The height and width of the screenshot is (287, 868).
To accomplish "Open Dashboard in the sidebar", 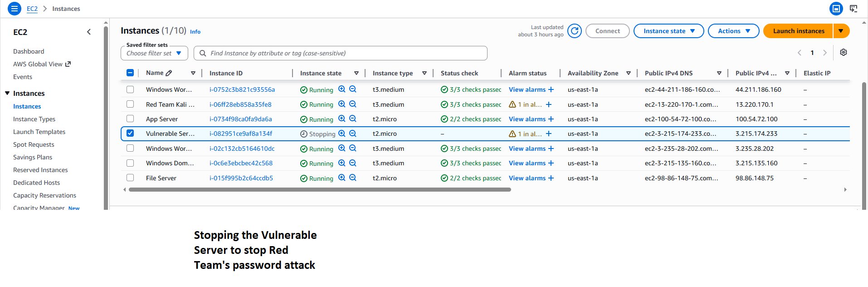I will 29,51.
